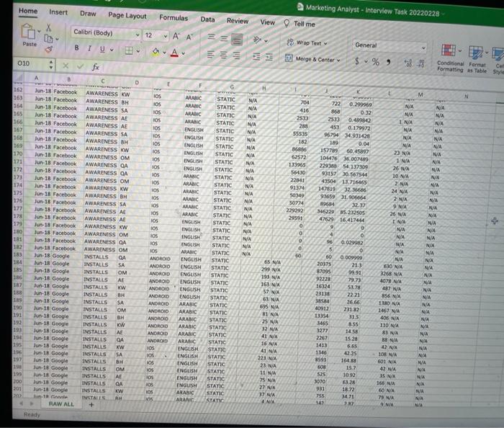Click the Center text icon
The width and height of the screenshot is (504, 428).
(x=223, y=55)
